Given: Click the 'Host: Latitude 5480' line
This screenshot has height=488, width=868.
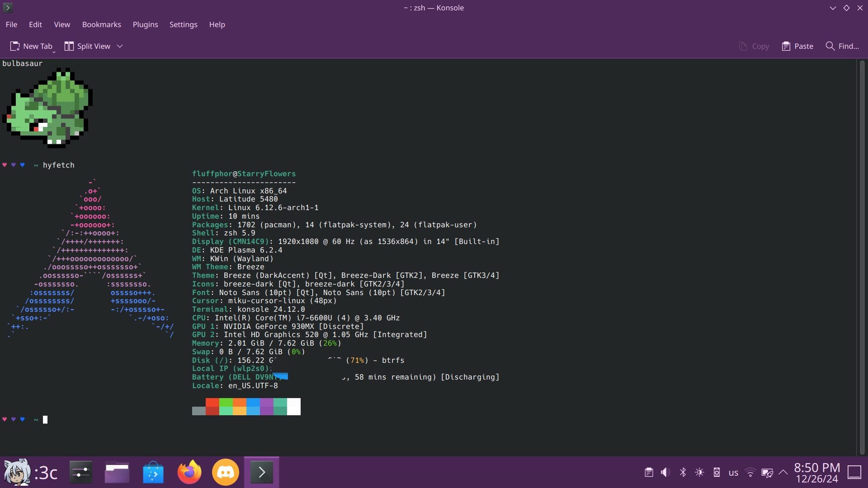Looking at the screenshot, I should click(235, 199).
